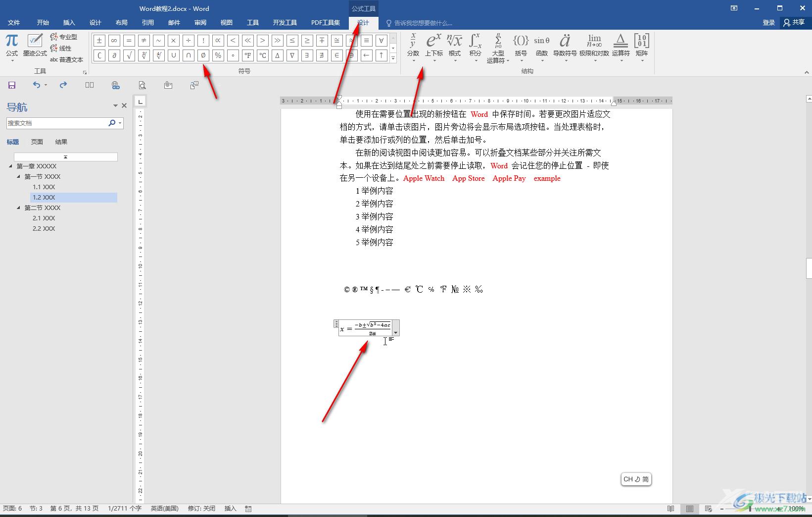
Task: Click the Save icon in quick access toolbar
Action: (x=12, y=85)
